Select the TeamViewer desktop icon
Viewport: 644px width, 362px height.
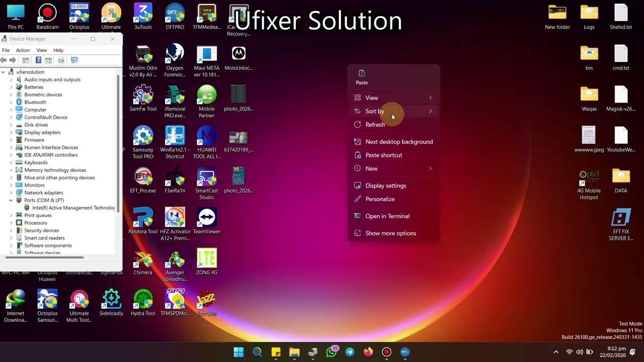(206, 221)
